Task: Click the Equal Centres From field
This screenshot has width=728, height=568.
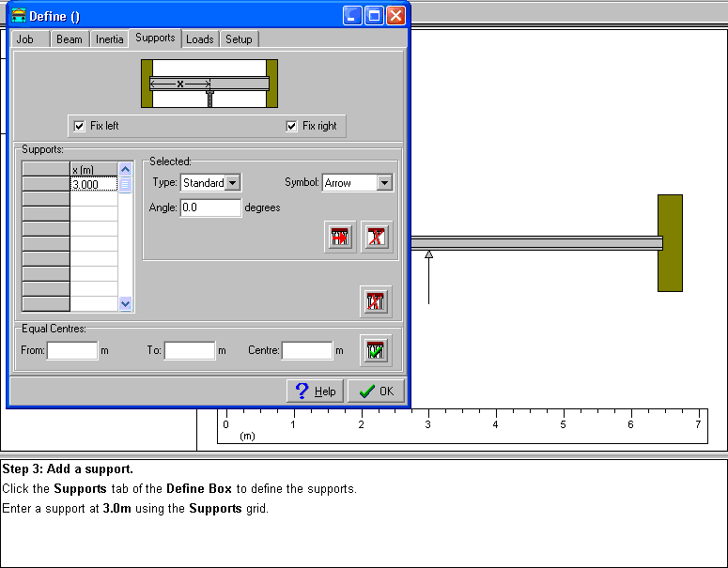Action: [x=72, y=350]
